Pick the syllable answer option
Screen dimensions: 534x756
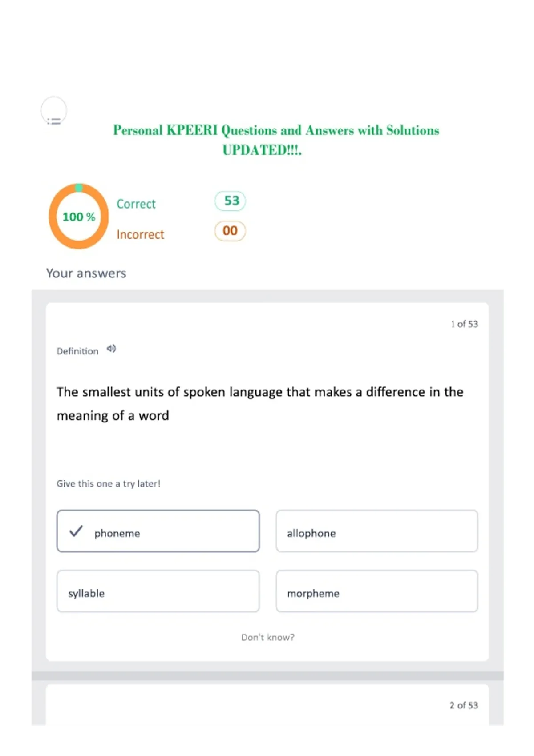[158, 591]
